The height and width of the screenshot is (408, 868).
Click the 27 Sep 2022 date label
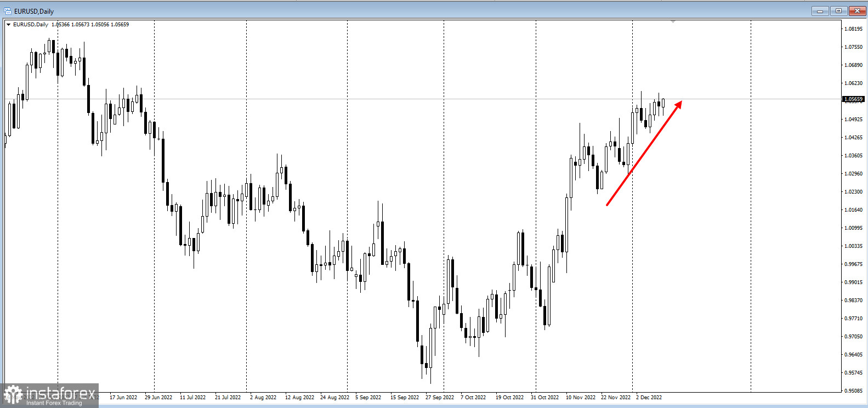pyautogui.click(x=440, y=398)
